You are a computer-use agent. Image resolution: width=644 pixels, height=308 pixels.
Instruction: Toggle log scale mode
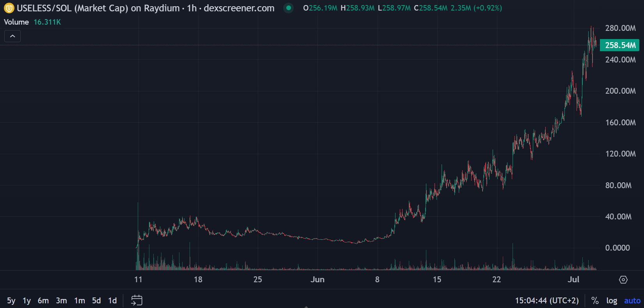612,301
